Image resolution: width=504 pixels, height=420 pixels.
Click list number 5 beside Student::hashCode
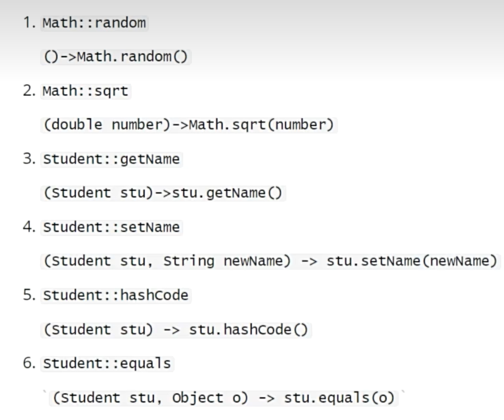29,295
